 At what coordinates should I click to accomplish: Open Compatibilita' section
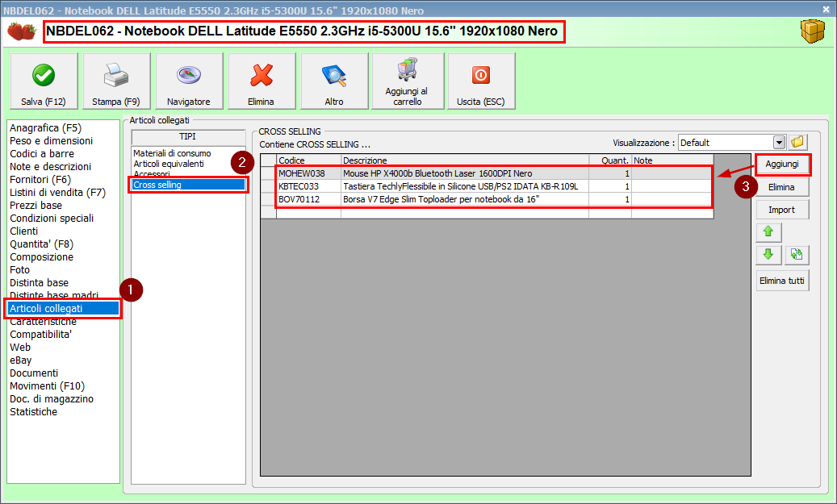40,335
